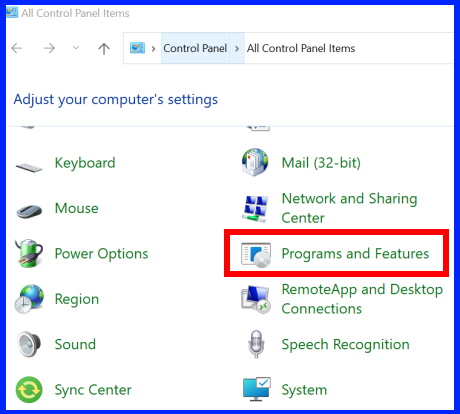
Task: Click the window title bar Control Panel icon
Action: [x=12, y=12]
